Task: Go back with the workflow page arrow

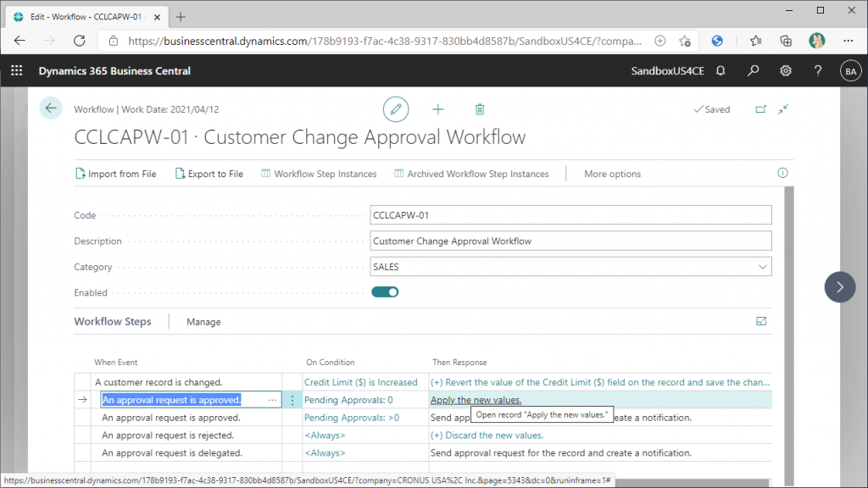Action: 51,108
